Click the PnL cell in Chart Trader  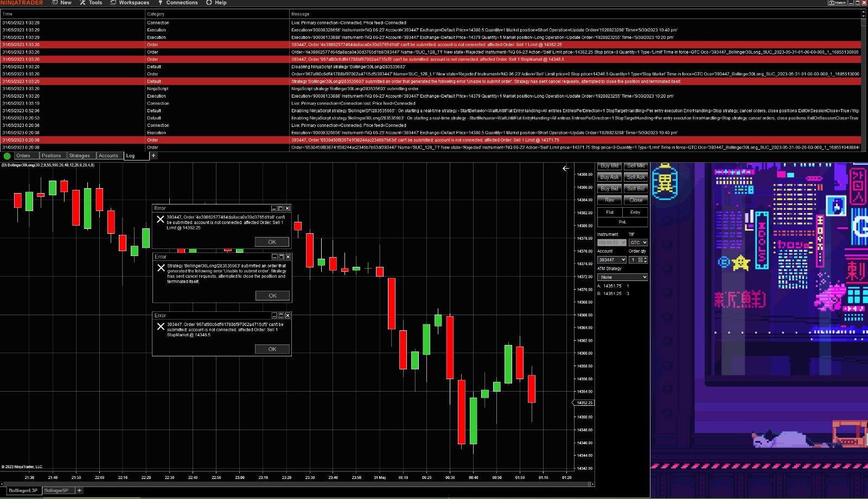pos(622,222)
